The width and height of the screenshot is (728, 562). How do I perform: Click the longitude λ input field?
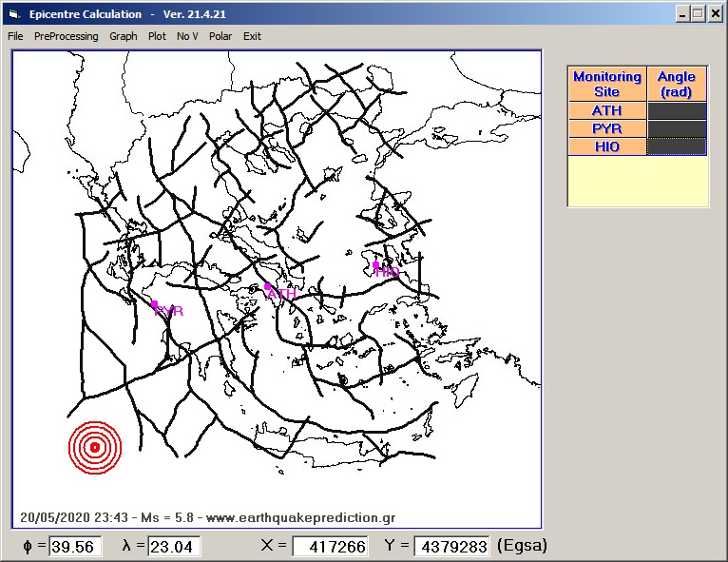click(173, 547)
